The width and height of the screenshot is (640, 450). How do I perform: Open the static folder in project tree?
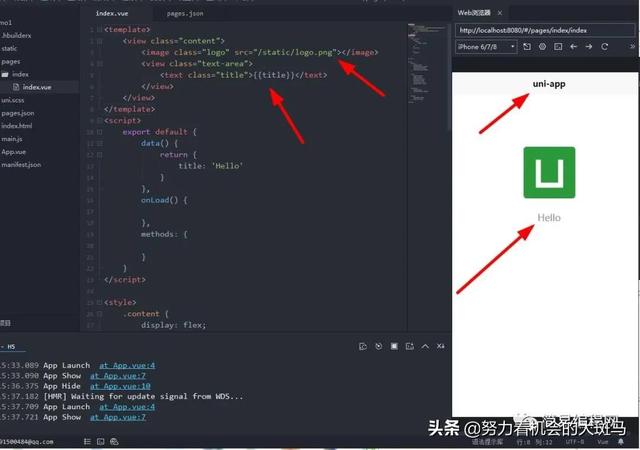coord(9,49)
